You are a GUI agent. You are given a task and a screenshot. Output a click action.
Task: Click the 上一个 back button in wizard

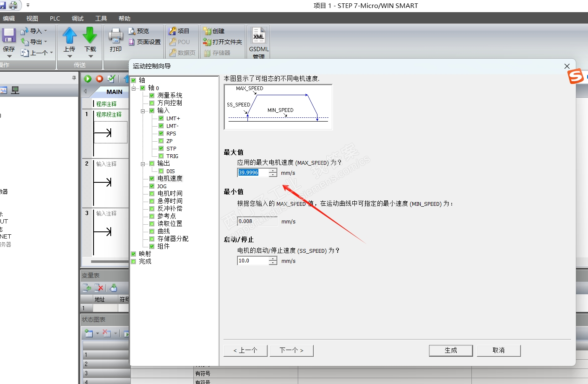tap(245, 350)
